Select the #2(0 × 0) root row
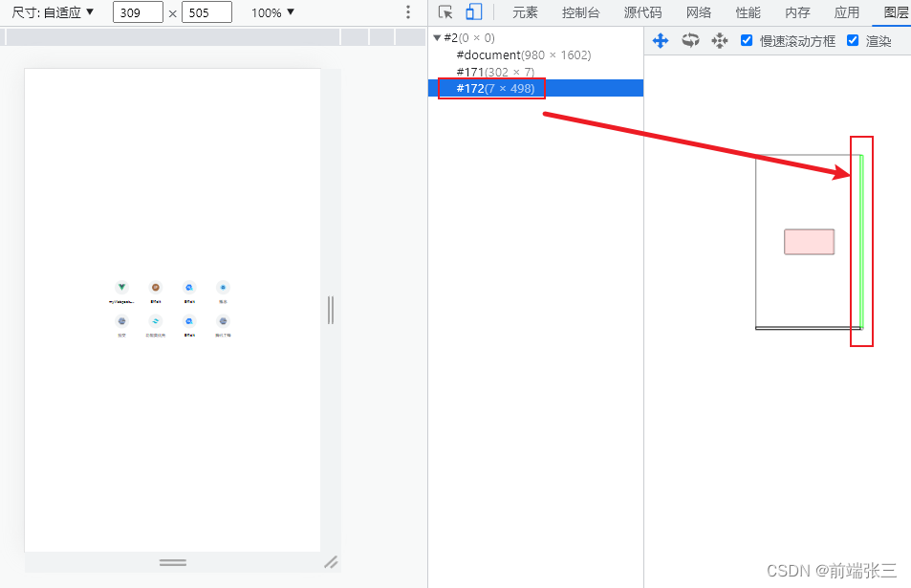The image size is (911, 588). pyautogui.click(x=535, y=38)
